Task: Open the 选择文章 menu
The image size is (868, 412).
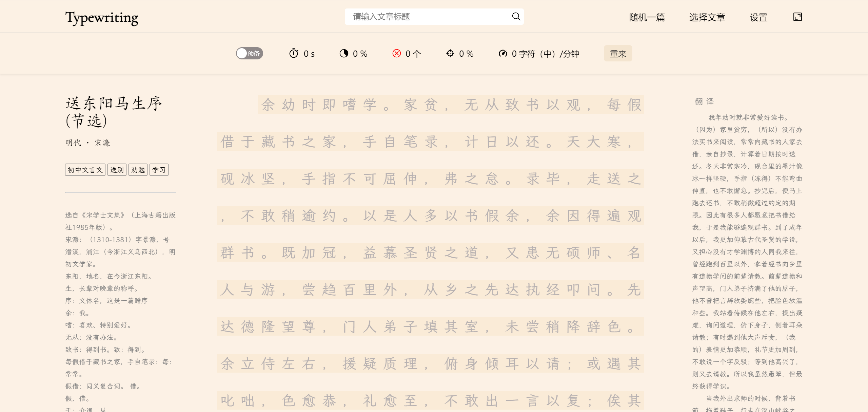Action: pyautogui.click(x=707, y=17)
